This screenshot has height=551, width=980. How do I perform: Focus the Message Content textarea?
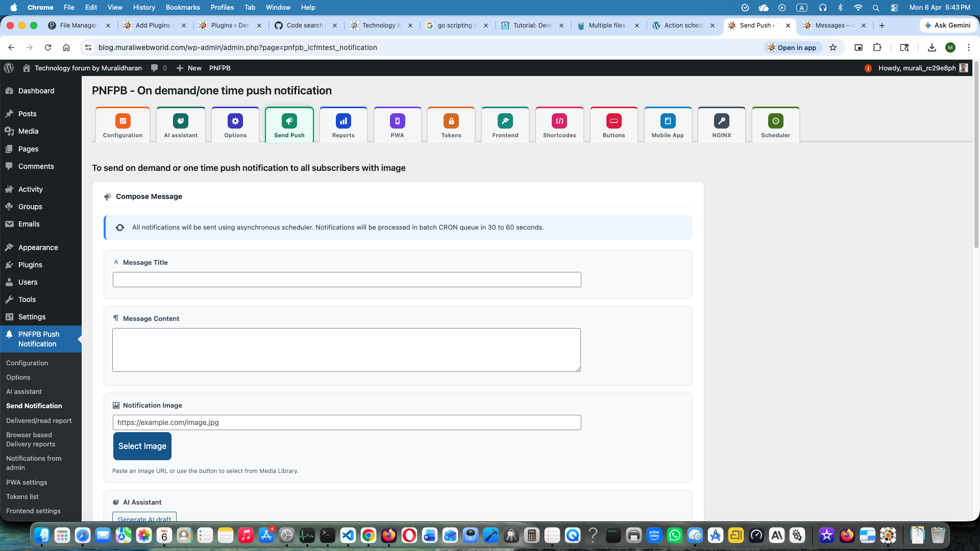(346, 349)
